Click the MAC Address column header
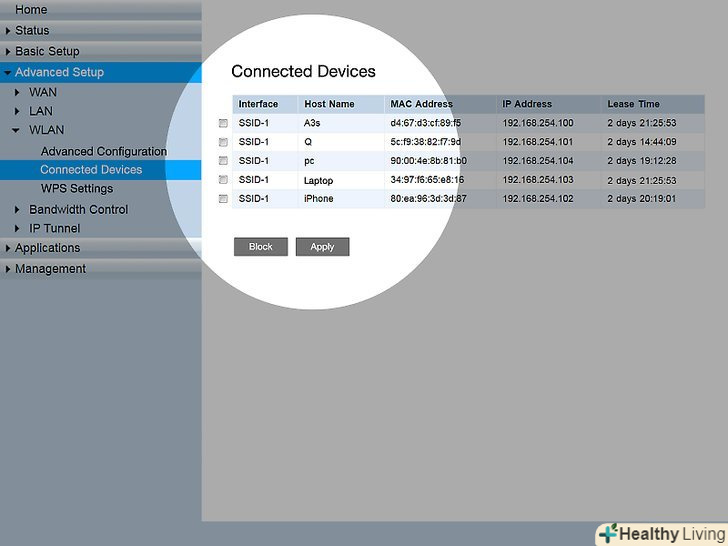728x546 pixels. click(x=422, y=104)
